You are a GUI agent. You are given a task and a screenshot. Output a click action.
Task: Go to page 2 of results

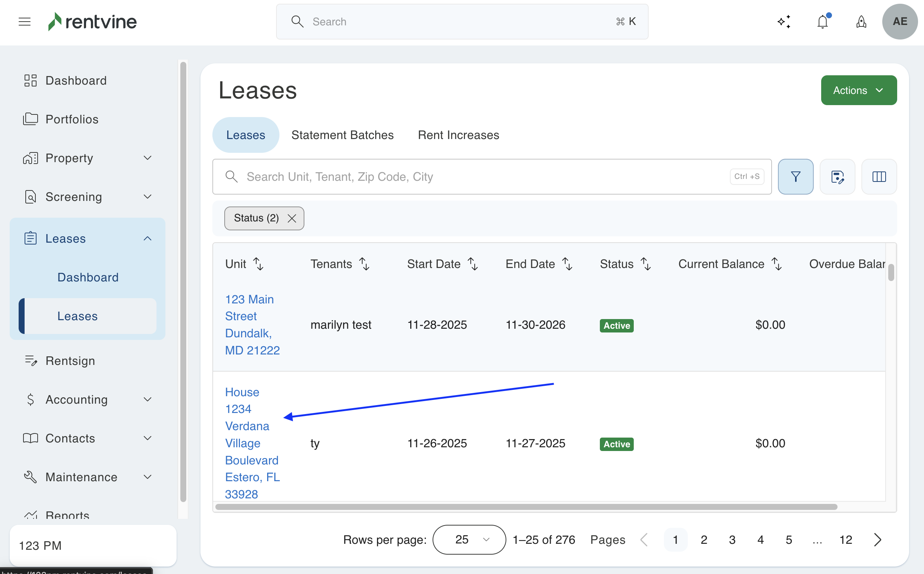click(703, 539)
